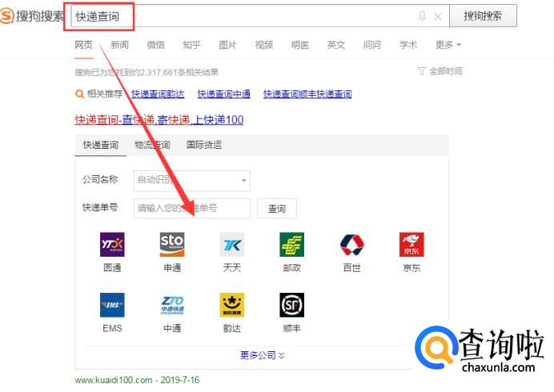Screen dimensions: 554x392
Task: Click the 京东 text label
Action: click(411, 268)
